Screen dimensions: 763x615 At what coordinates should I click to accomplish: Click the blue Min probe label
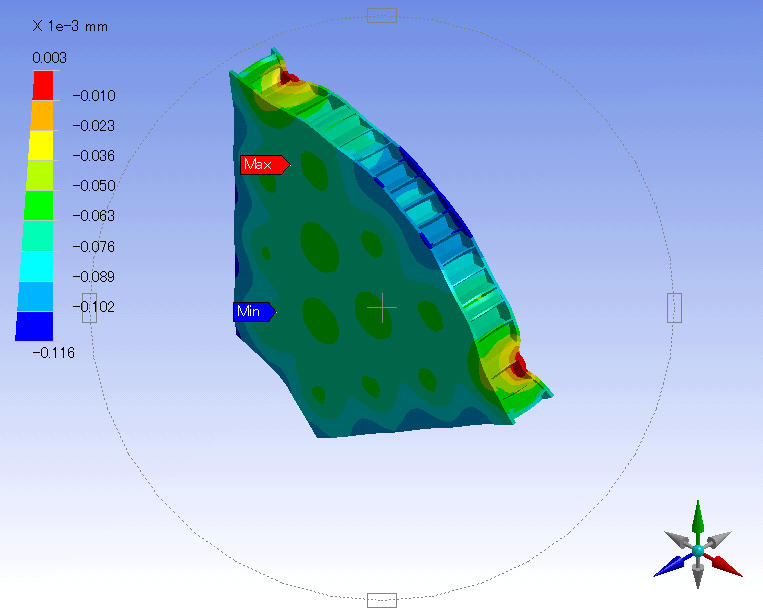[254, 311]
